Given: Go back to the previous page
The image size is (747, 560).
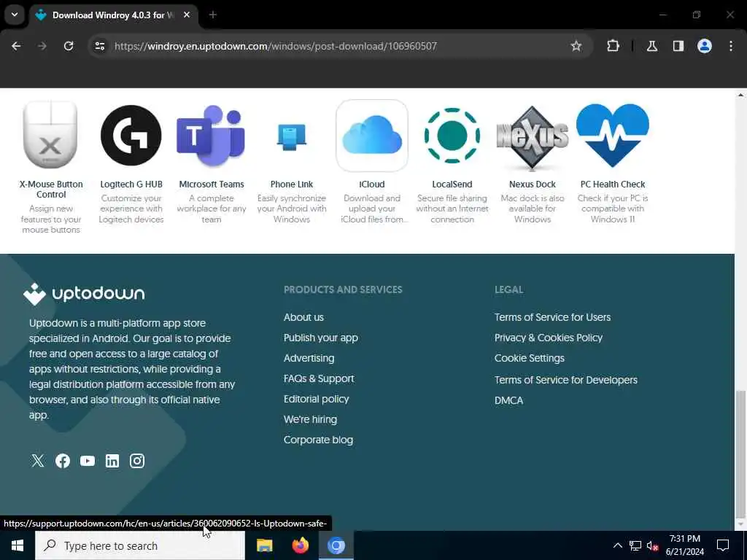Looking at the screenshot, I should [16, 46].
